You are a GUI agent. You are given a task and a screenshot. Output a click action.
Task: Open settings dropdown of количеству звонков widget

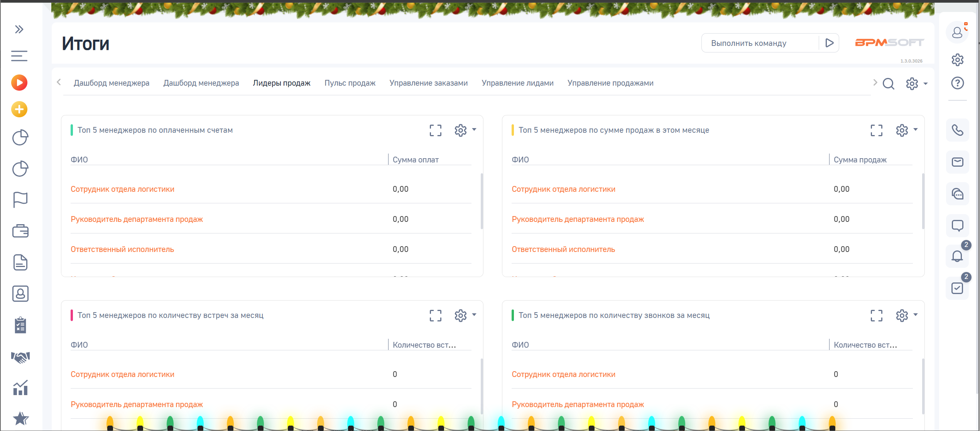click(x=906, y=316)
